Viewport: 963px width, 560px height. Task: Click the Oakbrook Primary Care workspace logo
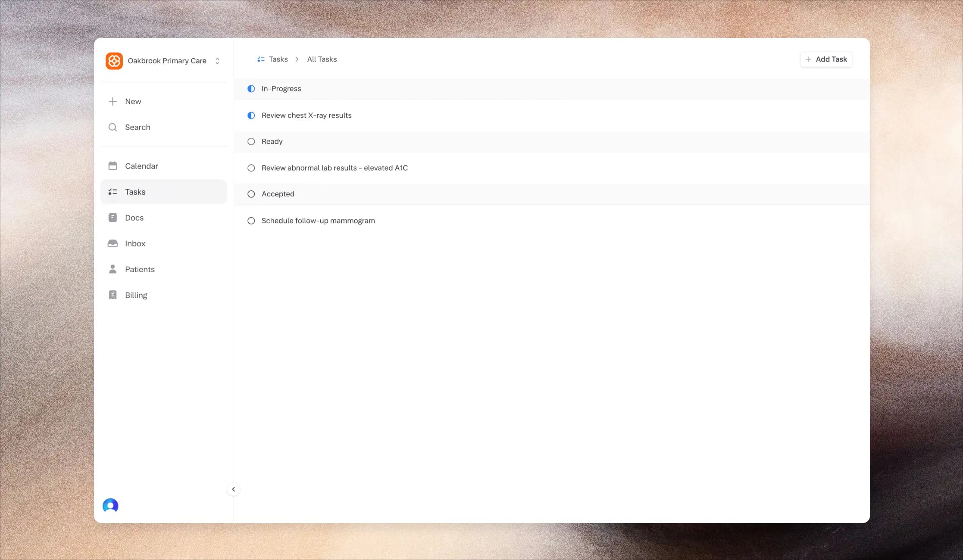[x=114, y=61]
